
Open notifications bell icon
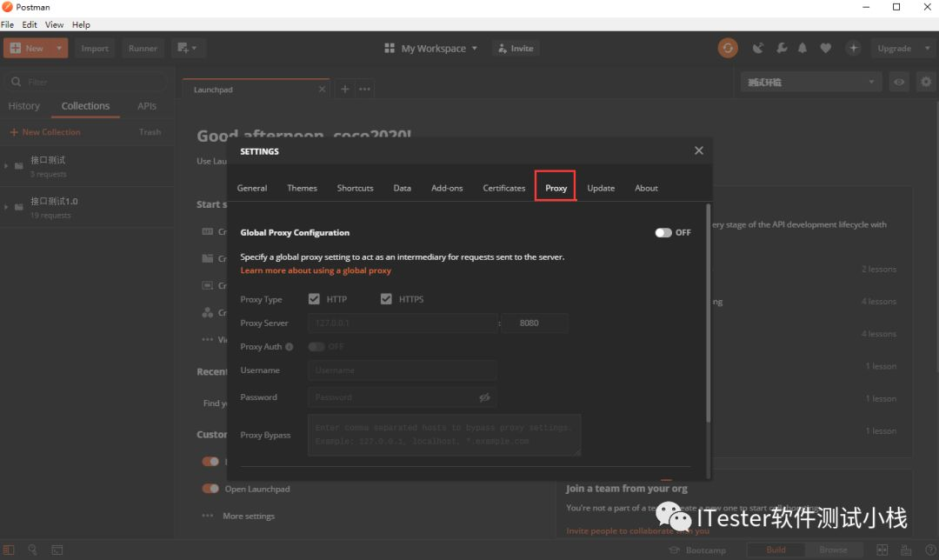802,48
